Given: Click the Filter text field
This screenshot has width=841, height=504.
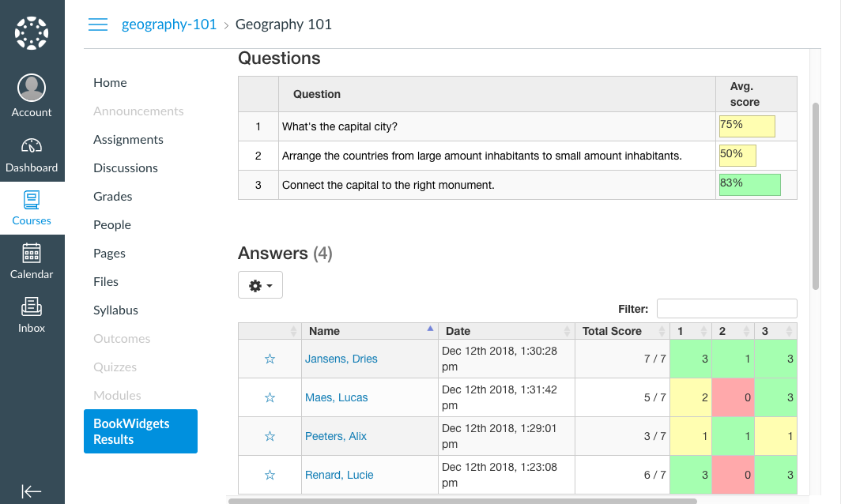Looking at the screenshot, I should point(726,309).
